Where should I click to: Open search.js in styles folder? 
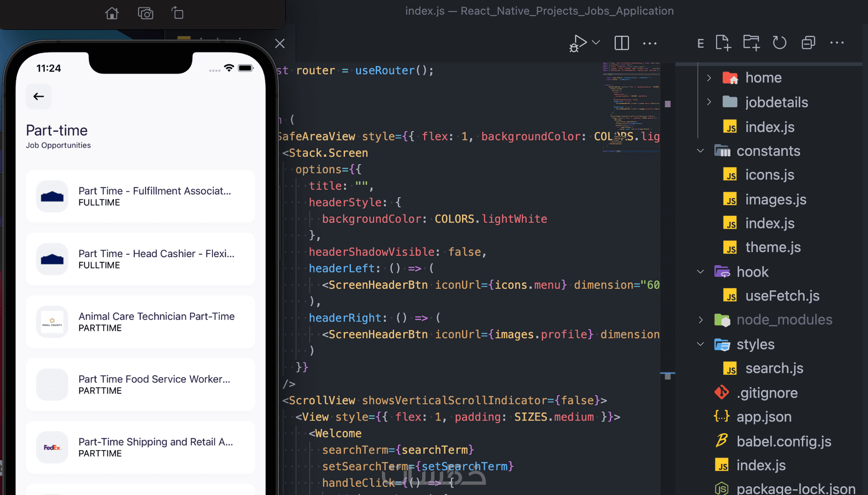[774, 368]
